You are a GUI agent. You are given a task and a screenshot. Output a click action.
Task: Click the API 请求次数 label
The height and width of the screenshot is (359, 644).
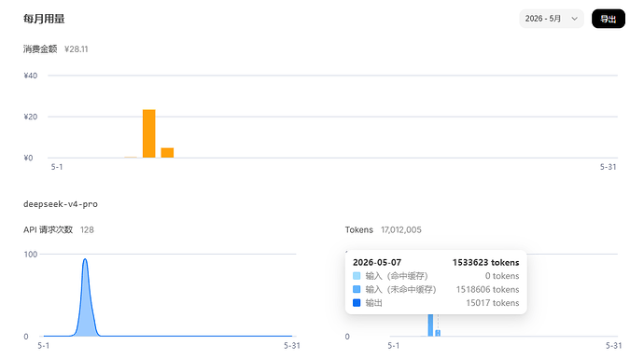[x=48, y=229]
